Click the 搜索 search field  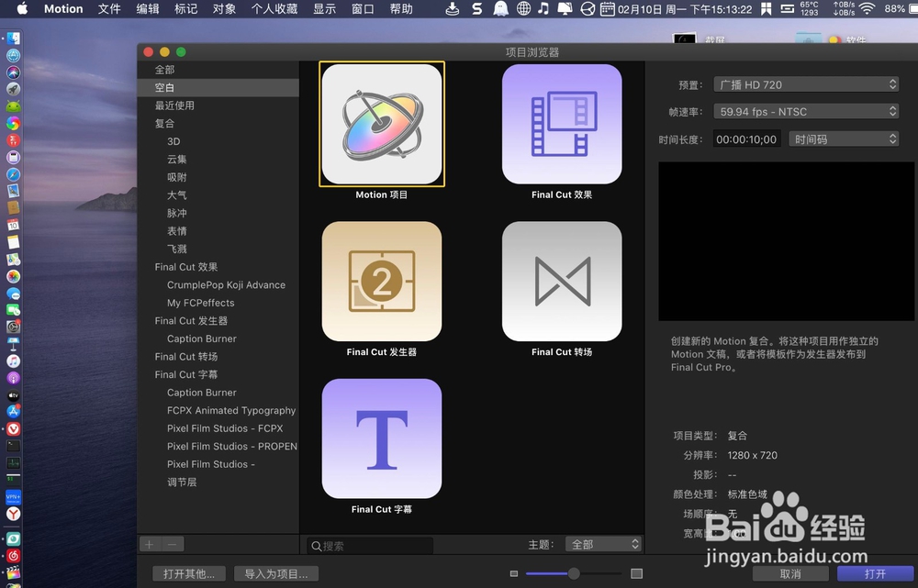[370, 546]
